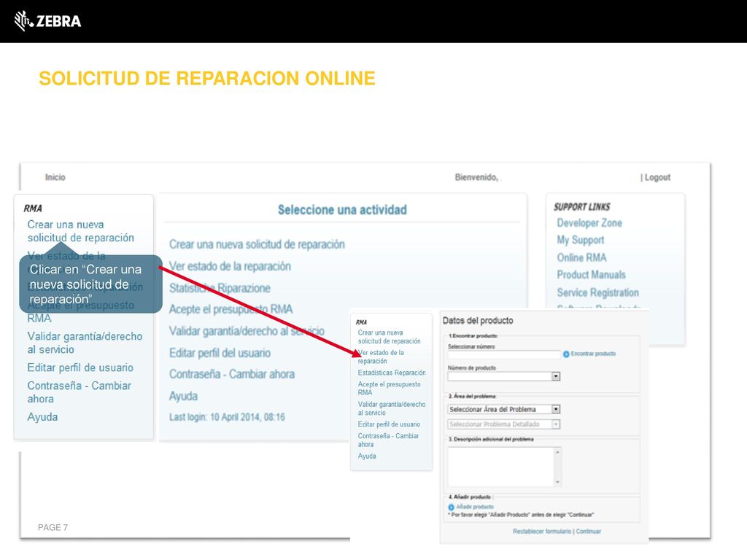This screenshot has height=560, width=747.
Task: Open Editar perfil de usuario in left menu
Action: coord(80,367)
